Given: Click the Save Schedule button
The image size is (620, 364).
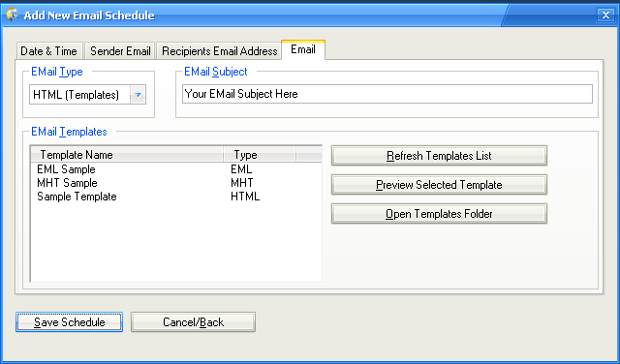Looking at the screenshot, I should 69,322.
